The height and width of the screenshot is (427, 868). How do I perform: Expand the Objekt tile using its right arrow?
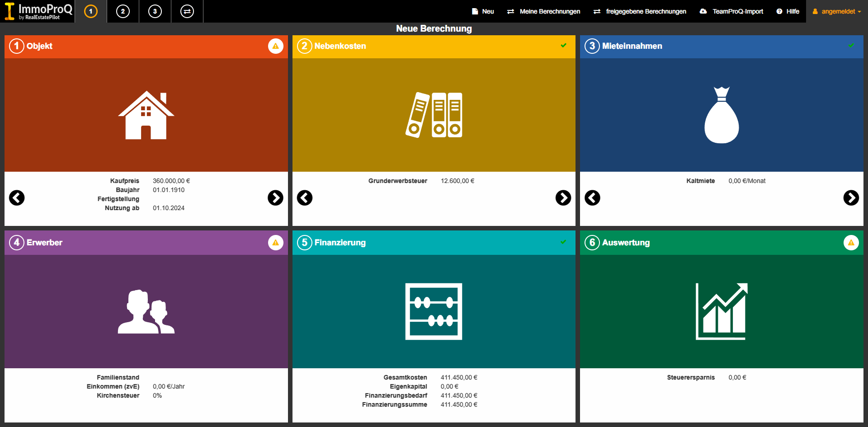(x=275, y=198)
